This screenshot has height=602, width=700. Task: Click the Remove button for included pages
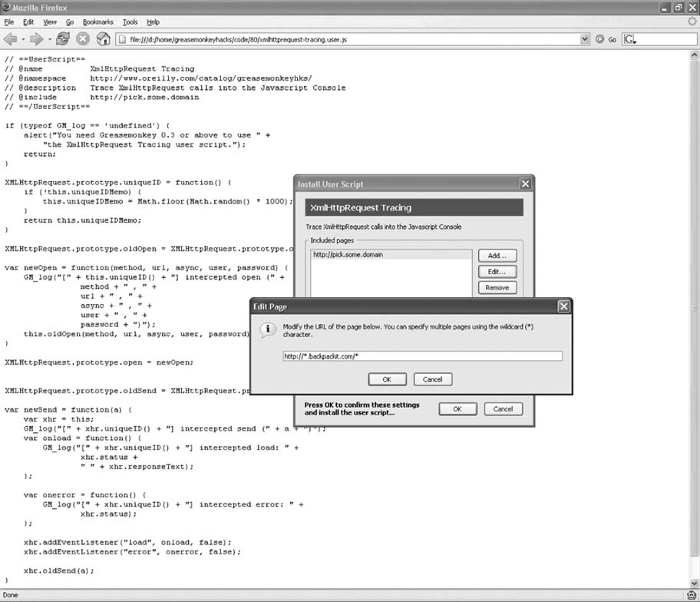coord(497,287)
